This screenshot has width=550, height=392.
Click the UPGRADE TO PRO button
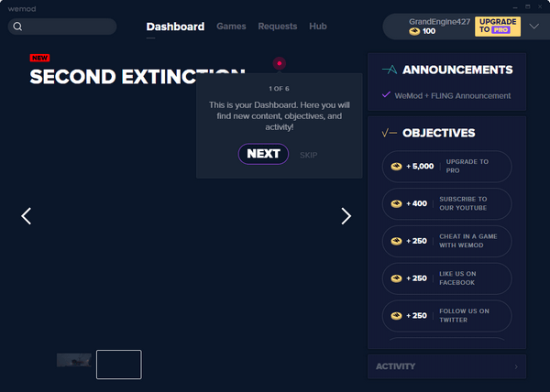(498, 27)
